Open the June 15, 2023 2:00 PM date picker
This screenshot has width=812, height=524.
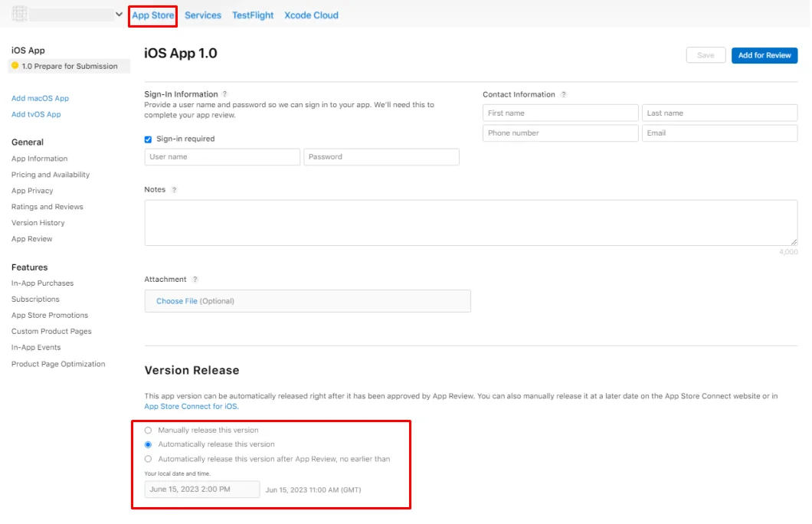[202, 490]
